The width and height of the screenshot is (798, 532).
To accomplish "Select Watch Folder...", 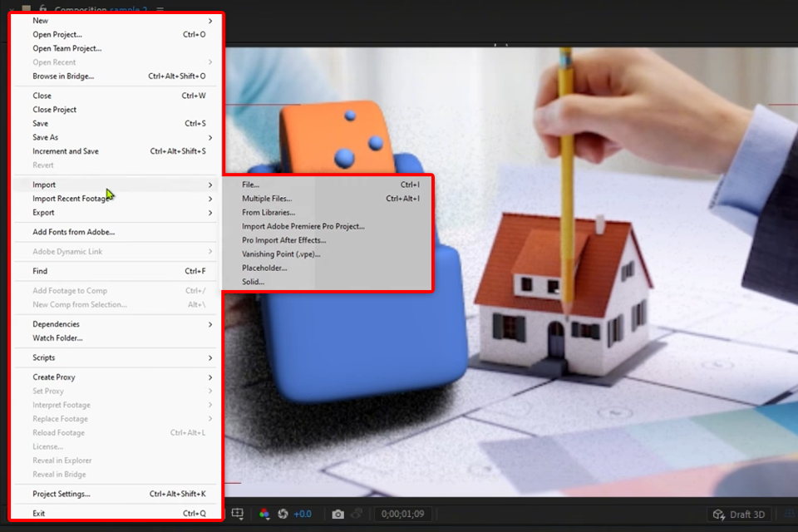I will (x=116, y=338).
